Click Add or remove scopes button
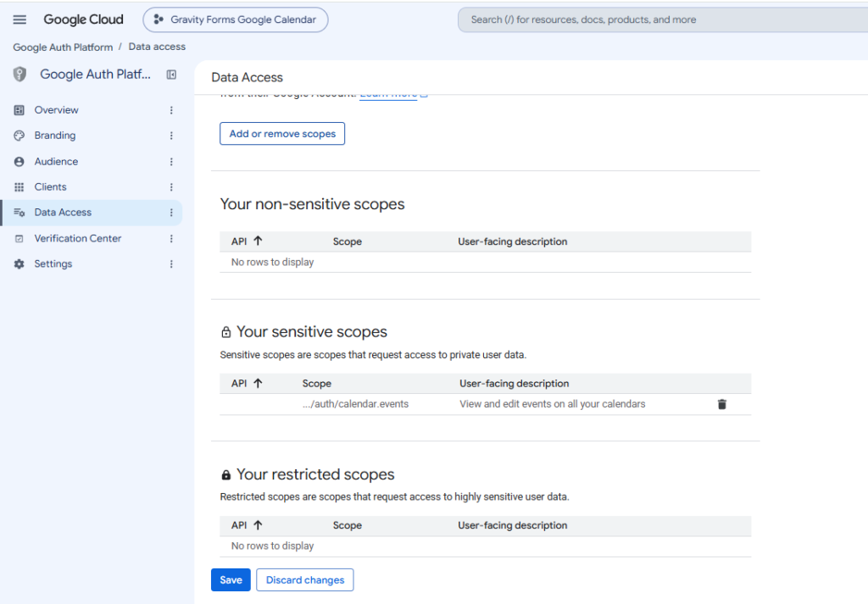This screenshot has height=604, width=868. tap(282, 134)
